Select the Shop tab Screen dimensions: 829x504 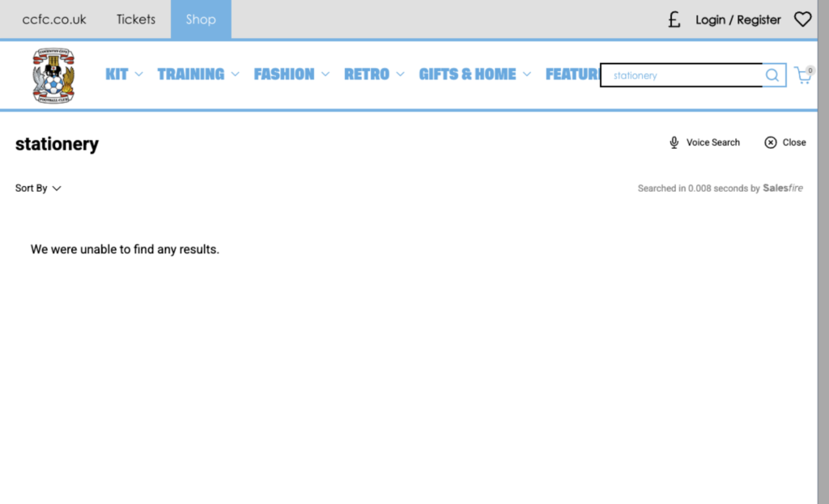(201, 19)
